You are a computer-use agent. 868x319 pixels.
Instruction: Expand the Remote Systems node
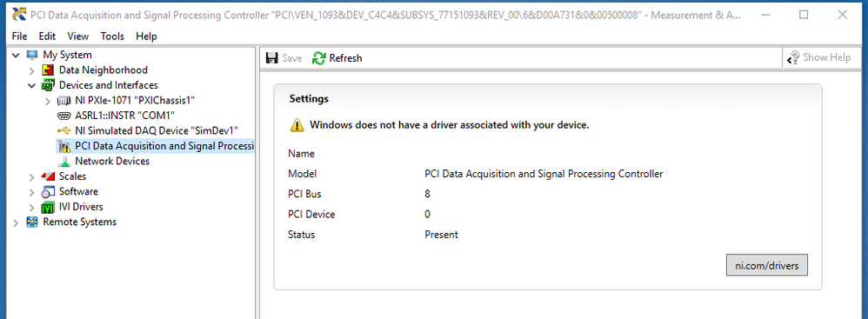(x=16, y=223)
